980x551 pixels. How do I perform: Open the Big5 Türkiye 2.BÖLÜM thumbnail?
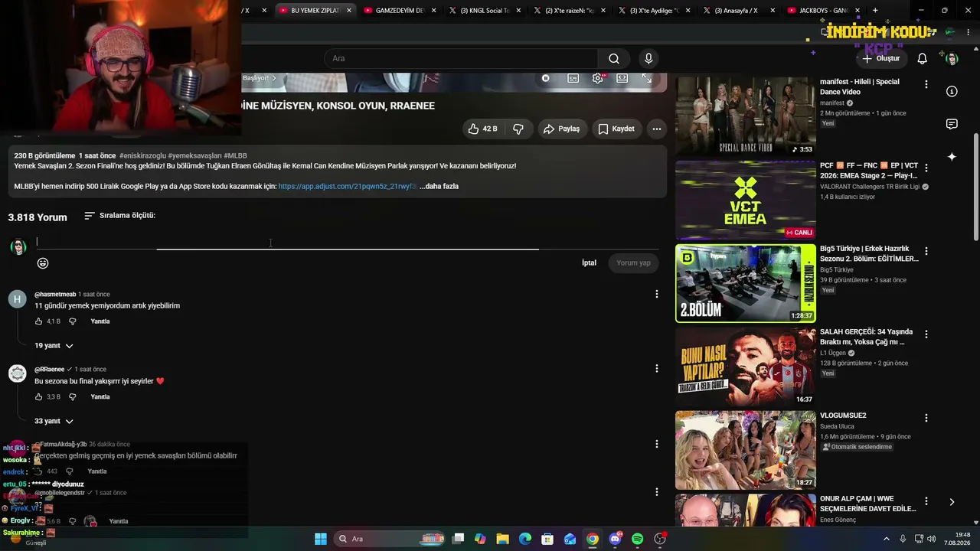746,283
